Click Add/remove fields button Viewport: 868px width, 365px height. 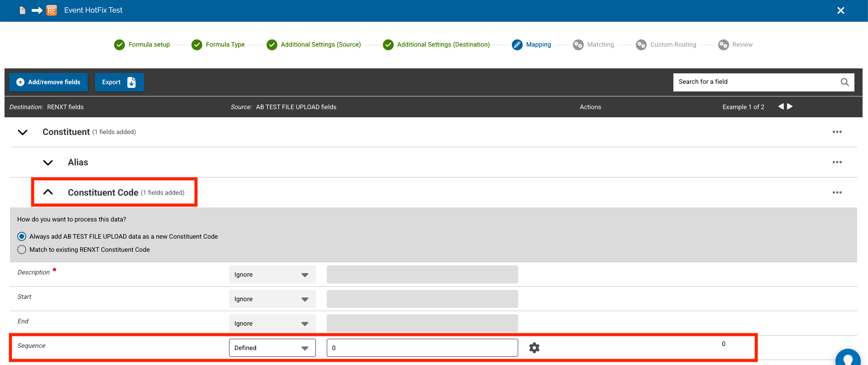click(48, 82)
